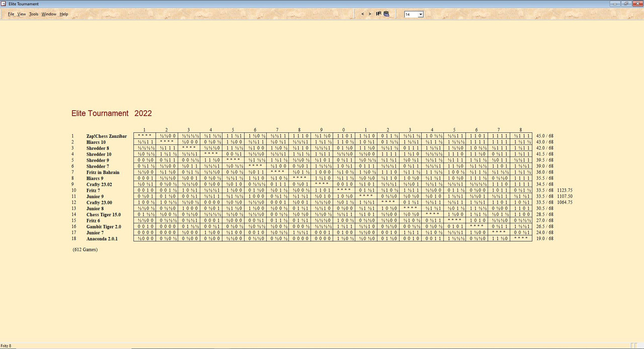
Task: Open the File menu
Action: pos(11,14)
